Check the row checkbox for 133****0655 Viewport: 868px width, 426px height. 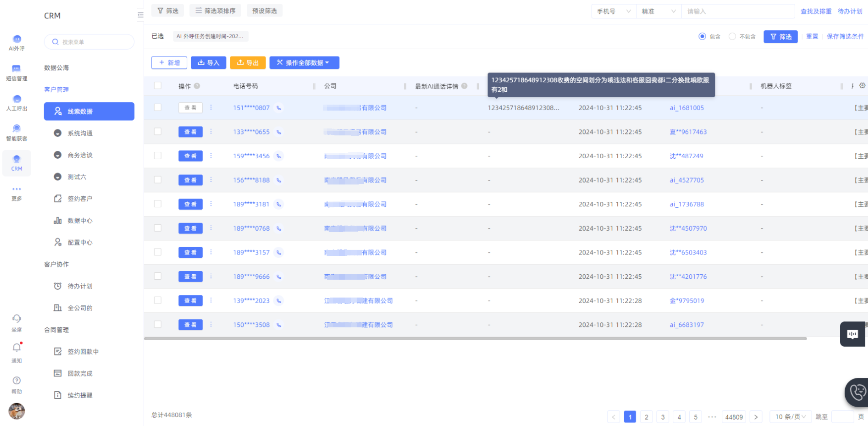(158, 132)
